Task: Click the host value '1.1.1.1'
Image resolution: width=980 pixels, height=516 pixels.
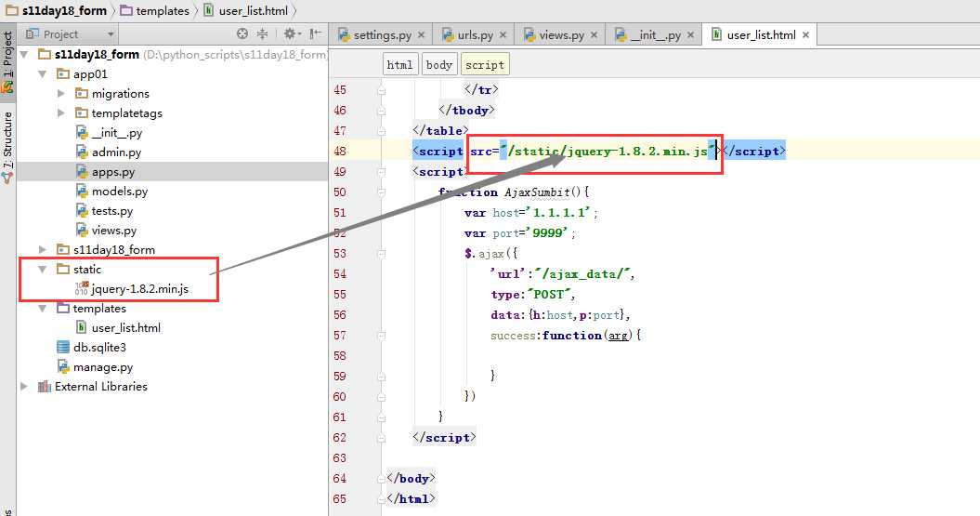Action: 558,213
